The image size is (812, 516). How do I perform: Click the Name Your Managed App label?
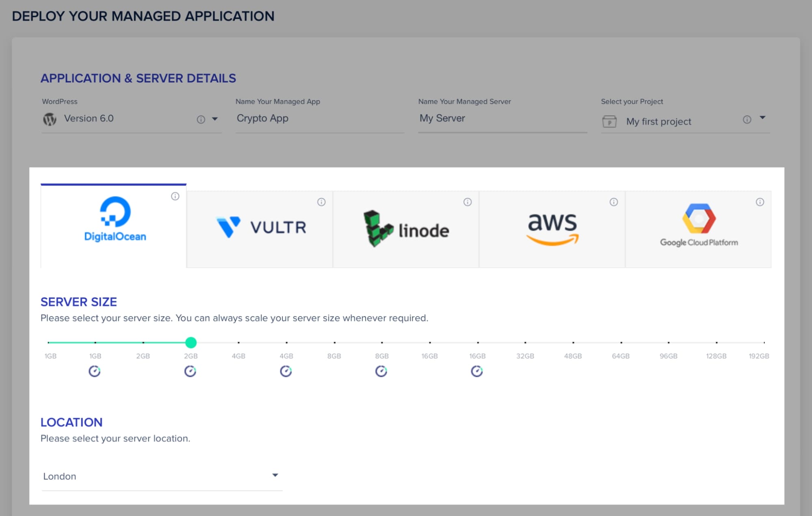pos(278,102)
